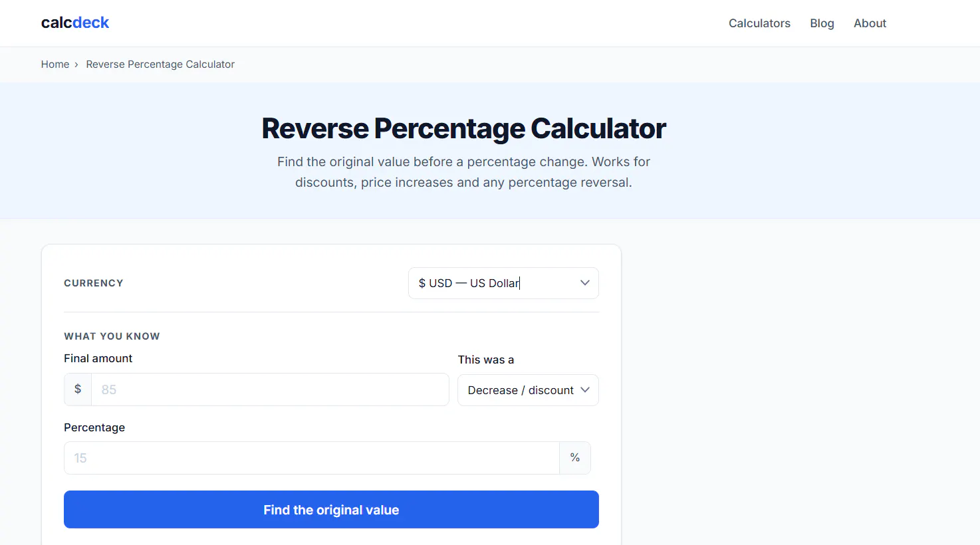Open the About page
This screenshot has width=980, height=545.
pyautogui.click(x=870, y=23)
